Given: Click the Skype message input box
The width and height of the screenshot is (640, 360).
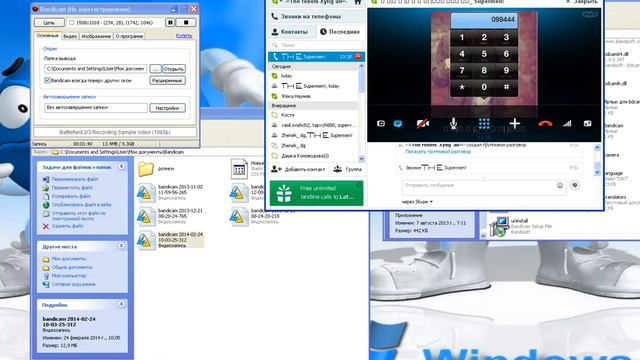Looking at the screenshot, I should [484, 187].
